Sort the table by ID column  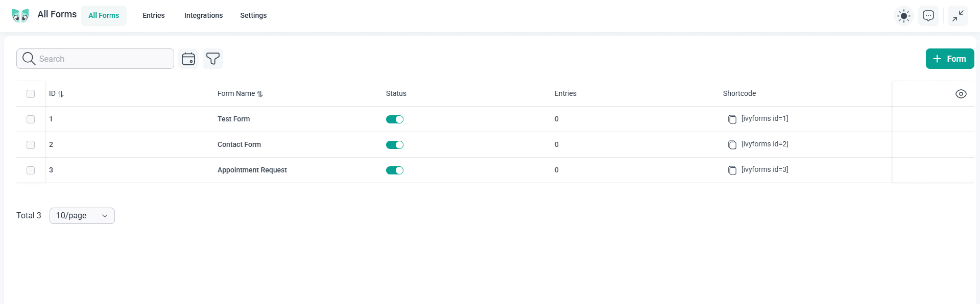(61, 94)
